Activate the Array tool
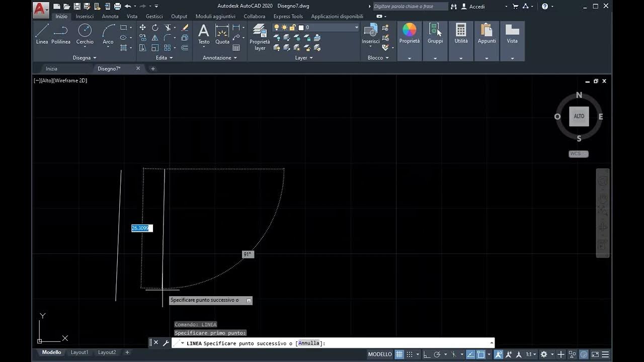Screen dimensions: 644x362 click(x=168, y=48)
